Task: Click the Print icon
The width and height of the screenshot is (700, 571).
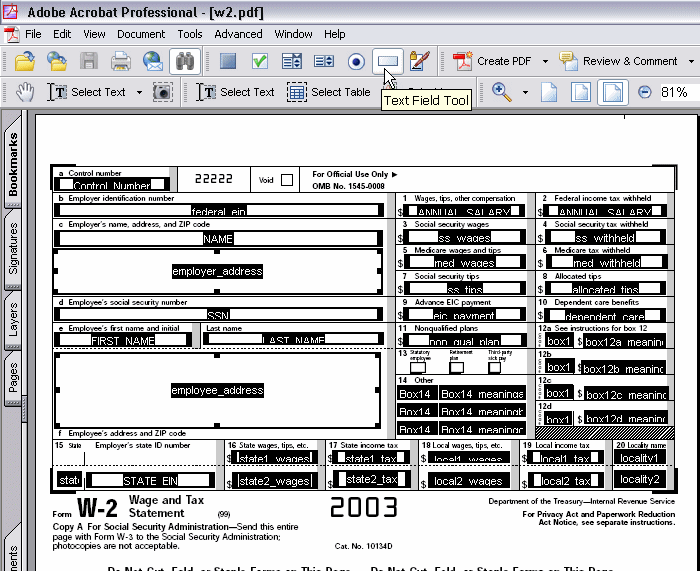Action: coord(121,61)
